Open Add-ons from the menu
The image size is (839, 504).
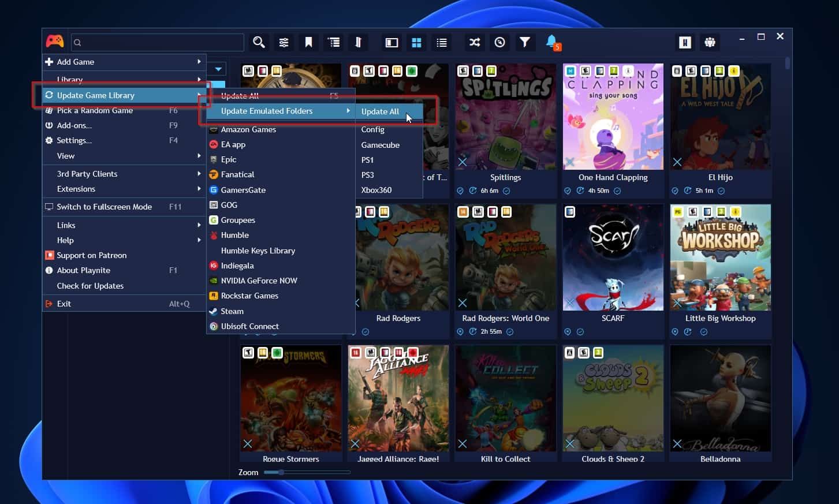click(124, 125)
